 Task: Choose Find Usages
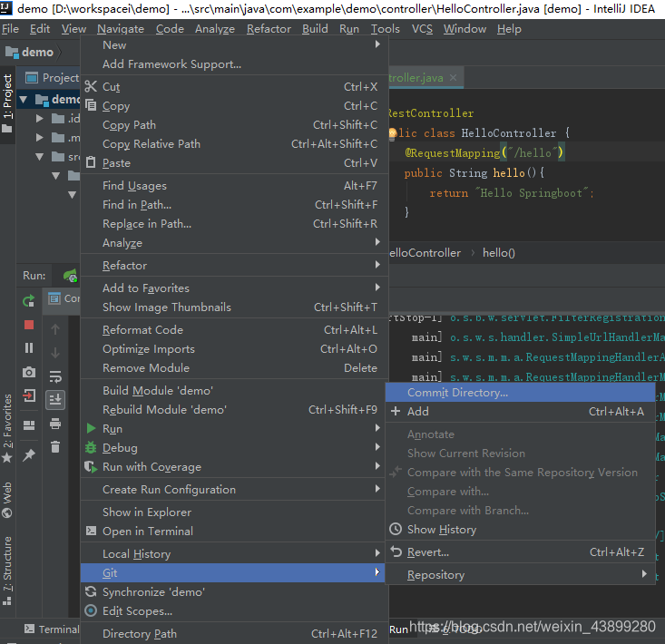pos(234,186)
